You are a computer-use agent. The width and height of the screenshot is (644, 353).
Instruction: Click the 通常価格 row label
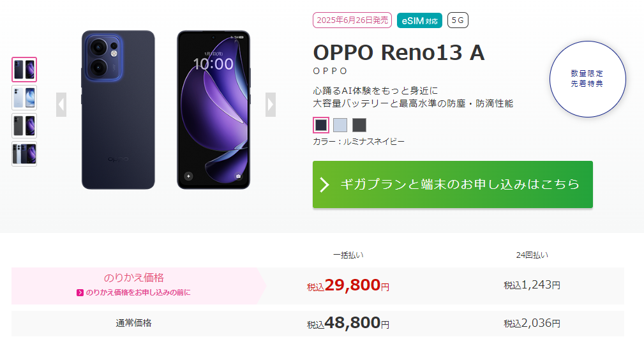[133, 323]
